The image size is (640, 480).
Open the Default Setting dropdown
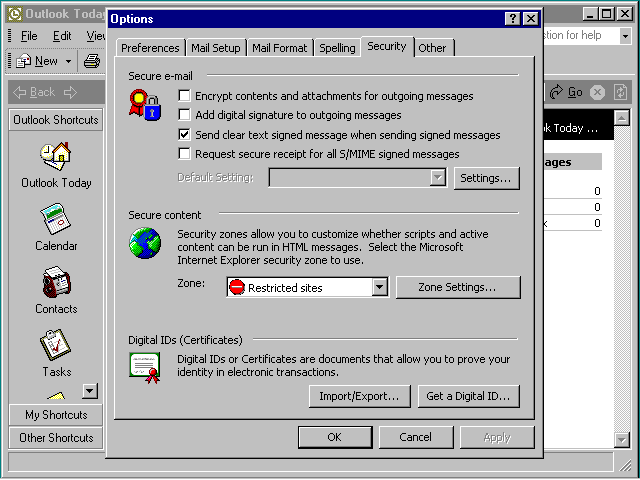click(x=438, y=178)
